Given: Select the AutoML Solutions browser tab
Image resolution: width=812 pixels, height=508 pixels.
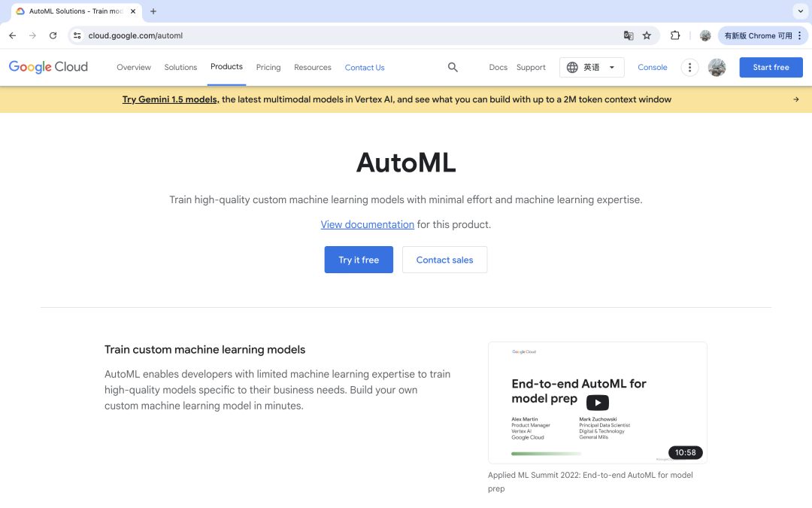Looking at the screenshot, I should pyautogui.click(x=76, y=11).
